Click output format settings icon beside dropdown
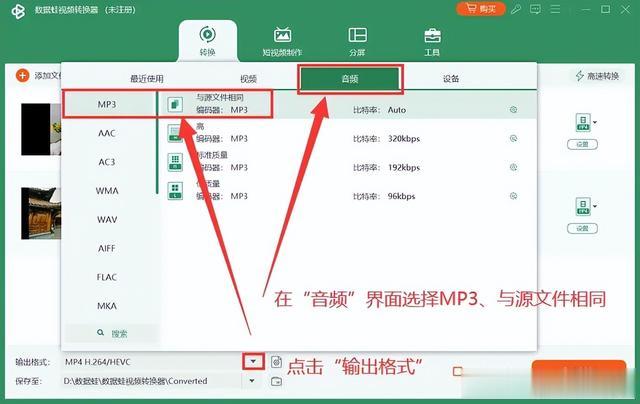The image size is (640, 404). click(x=276, y=362)
